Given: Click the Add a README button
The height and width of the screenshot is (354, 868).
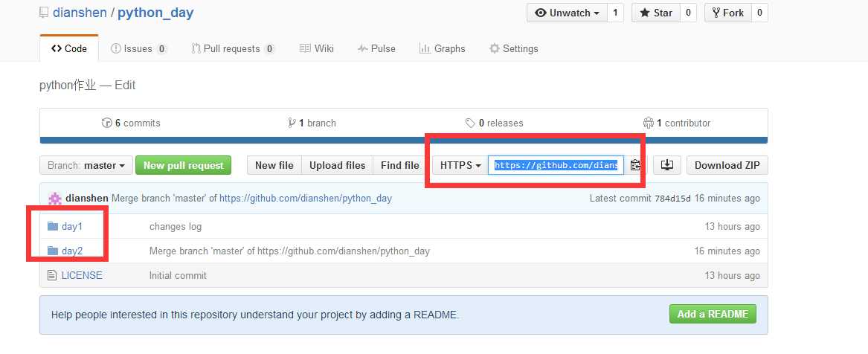Looking at the screenshot, I should 713,314.
